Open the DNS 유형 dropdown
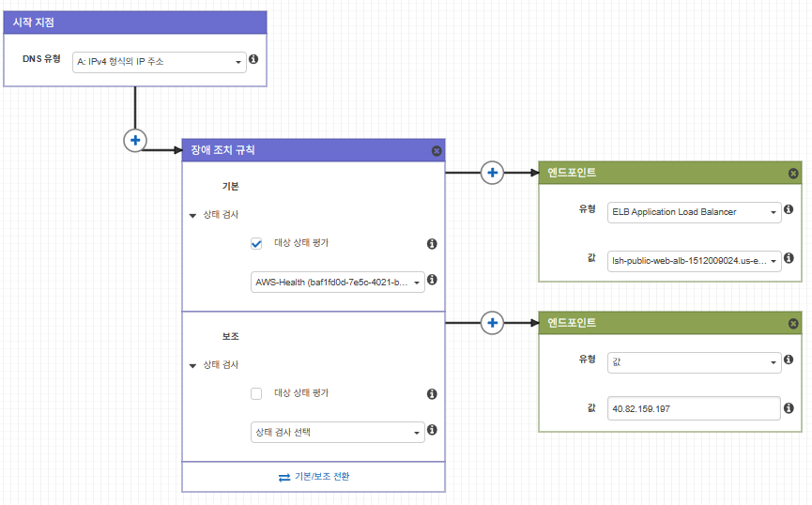812x505 pixels. [160, 63]
